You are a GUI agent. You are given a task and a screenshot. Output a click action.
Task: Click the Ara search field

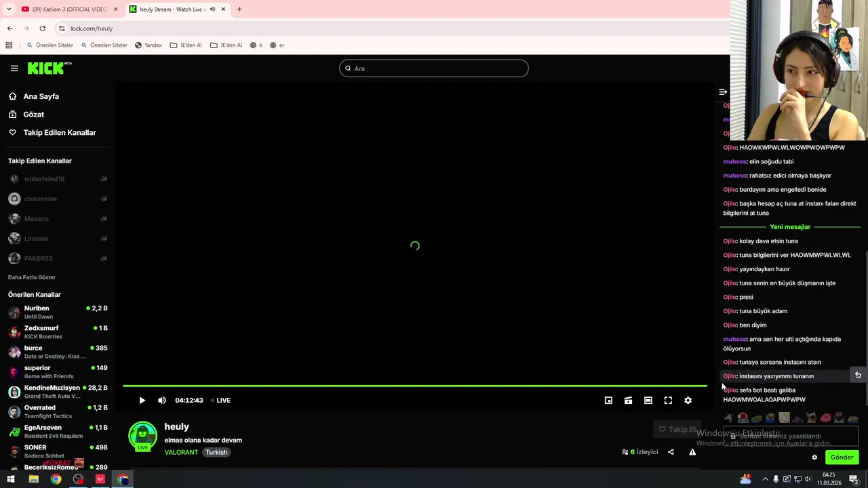click(x=434, y=68)
